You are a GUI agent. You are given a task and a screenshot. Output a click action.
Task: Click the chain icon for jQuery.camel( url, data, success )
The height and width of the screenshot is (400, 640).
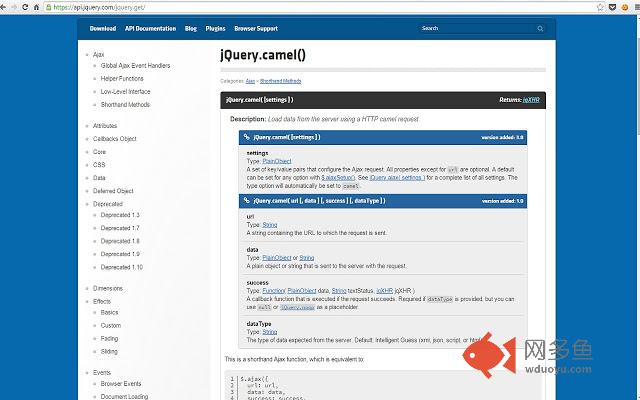click(247, 200)
